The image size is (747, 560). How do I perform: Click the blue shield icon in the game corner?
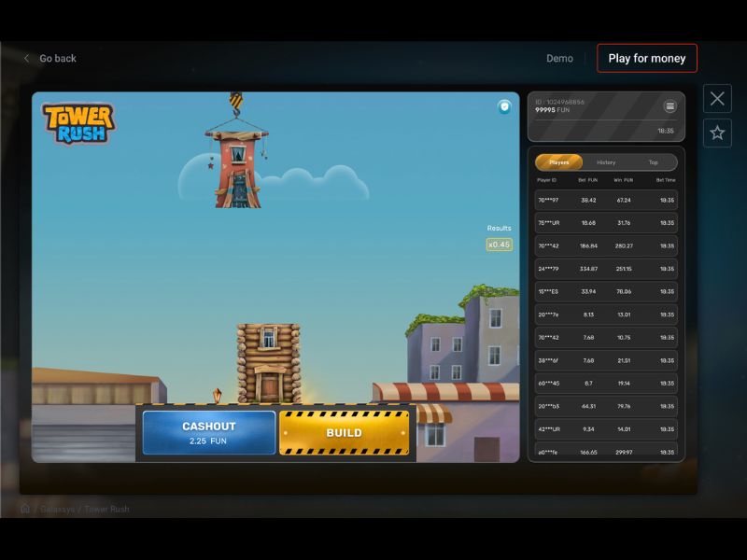pos(505,105)
